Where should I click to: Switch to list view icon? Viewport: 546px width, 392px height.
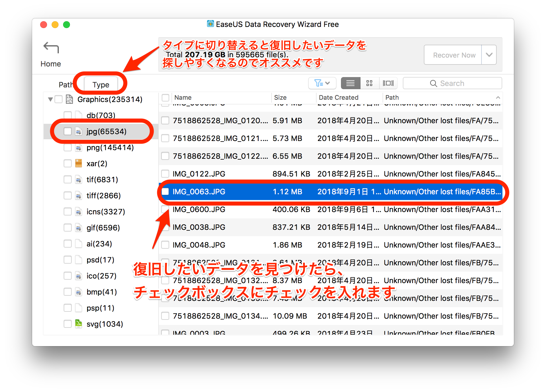[350, 83]
